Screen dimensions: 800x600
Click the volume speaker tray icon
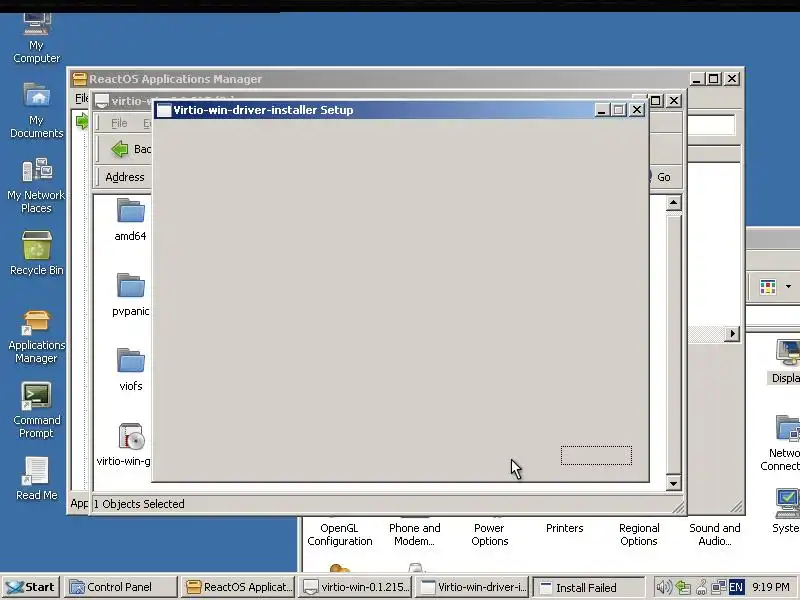click(x=663, y=587)
